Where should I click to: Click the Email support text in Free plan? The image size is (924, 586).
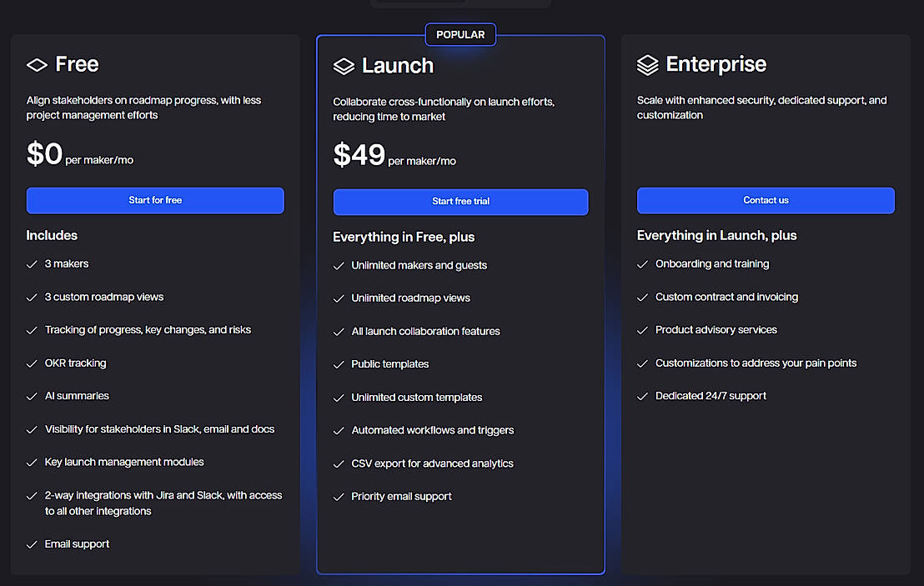[77, 543]
